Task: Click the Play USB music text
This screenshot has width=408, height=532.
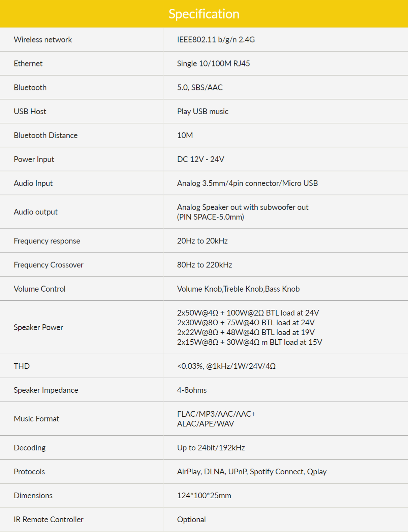Action: tap(202, 112)
